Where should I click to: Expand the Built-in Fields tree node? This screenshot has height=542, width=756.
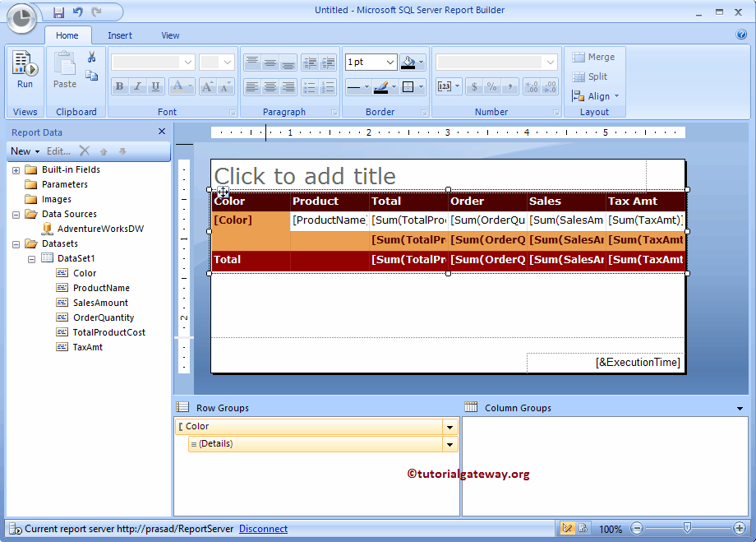coord(16,169)
